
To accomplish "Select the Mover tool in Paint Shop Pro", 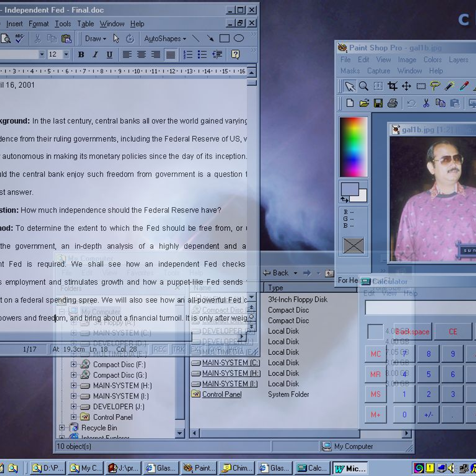I will point(407,86).
